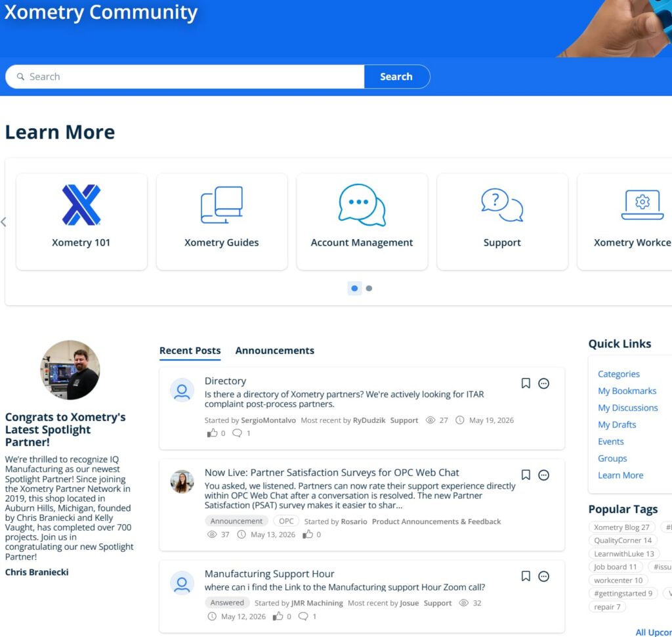This screenshot has height=637, width=672.
Task: Open Categories quick link
Action: [x=618, y=374]
